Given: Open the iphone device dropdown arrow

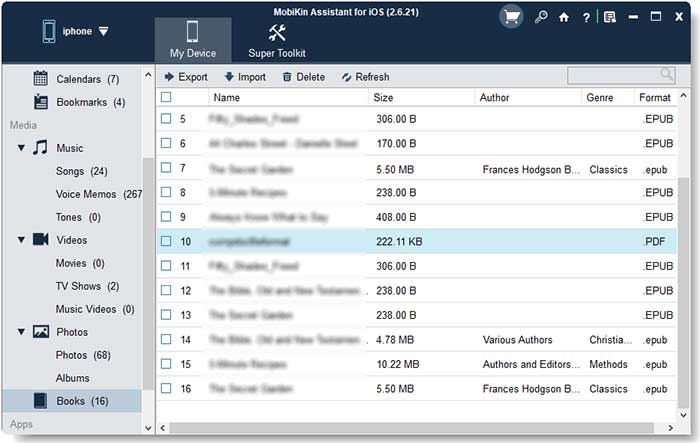Looking at the screenshot, I should [104, 31].
